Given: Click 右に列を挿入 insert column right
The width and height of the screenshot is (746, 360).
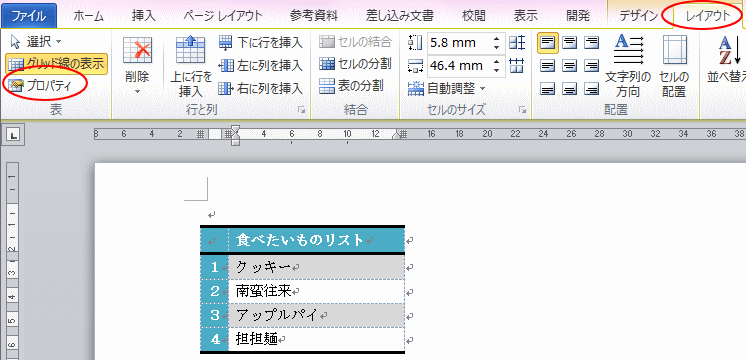Looking at the screenshot, I should point(260,88).
